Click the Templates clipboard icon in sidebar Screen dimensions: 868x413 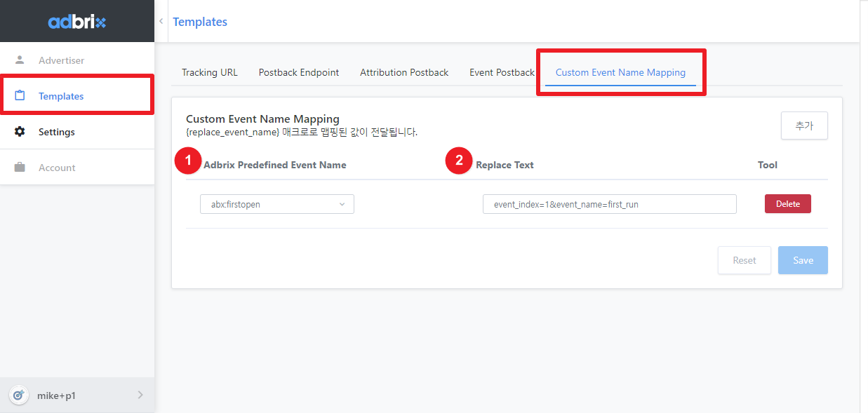20,96
